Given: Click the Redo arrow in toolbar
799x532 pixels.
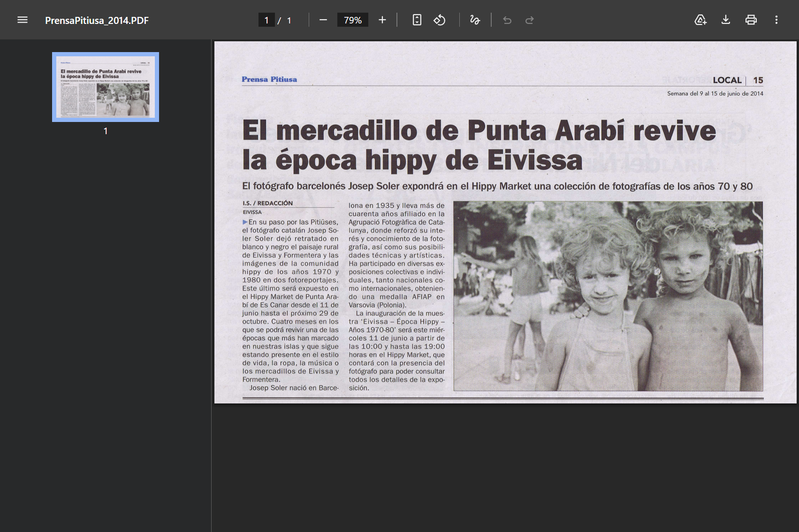Looking at the screenshot, I should (530, 20).
